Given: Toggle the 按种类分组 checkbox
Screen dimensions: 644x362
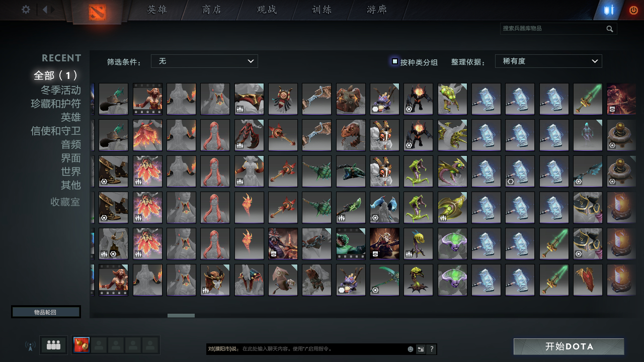Looking at the screenshot, I should click(395, 61).
